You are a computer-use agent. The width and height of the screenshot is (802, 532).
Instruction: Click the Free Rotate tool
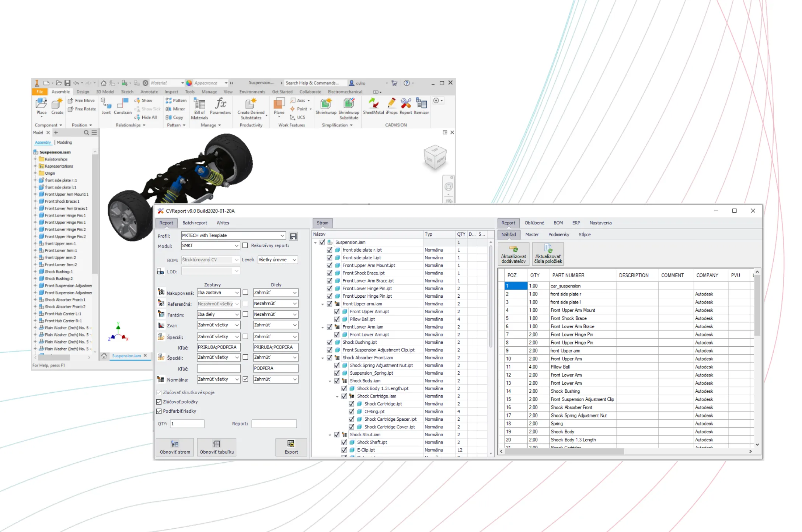click(82, 109)
